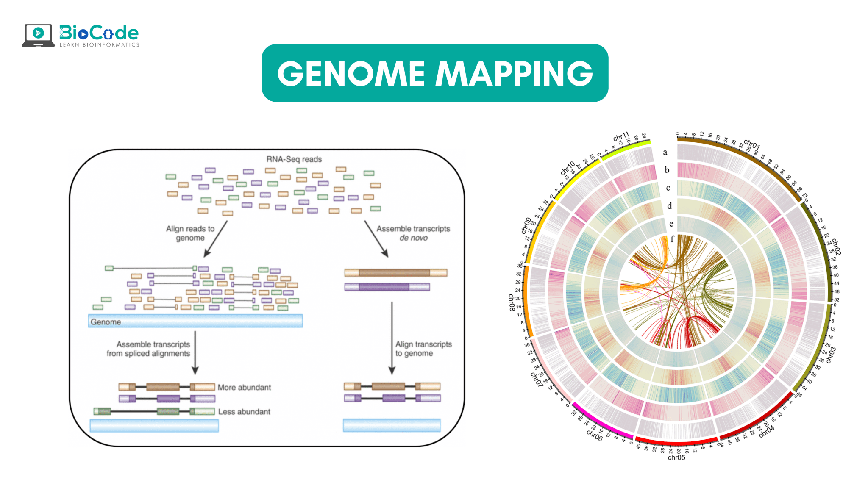The width and height of the screenshot is (868, 488).
Task: Click the 'RNA-Seq reads' label
Action: (x=294, y=159)
